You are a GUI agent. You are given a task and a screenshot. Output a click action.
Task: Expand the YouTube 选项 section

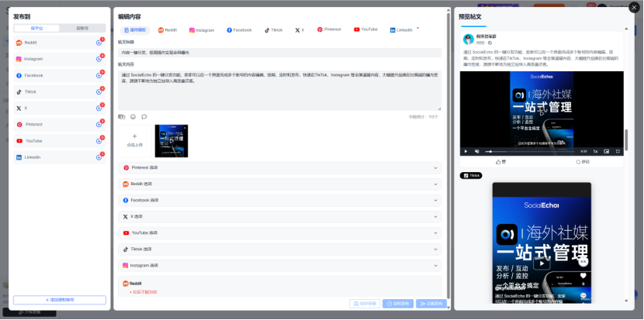(281, 232)
